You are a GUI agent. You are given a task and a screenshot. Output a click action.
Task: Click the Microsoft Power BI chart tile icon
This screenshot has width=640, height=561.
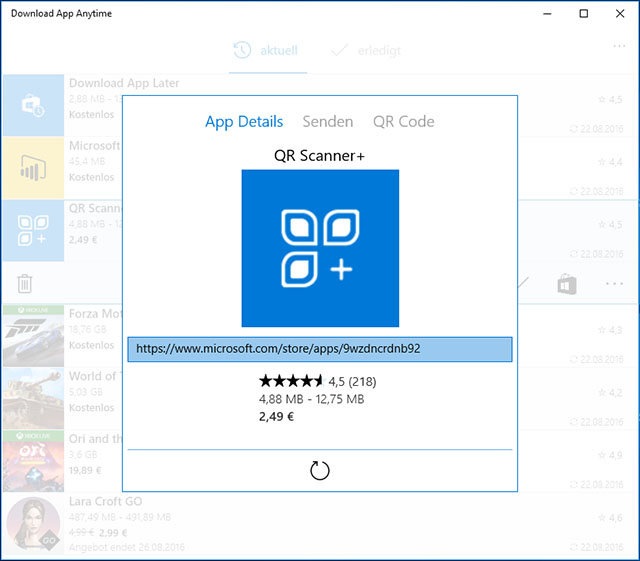(33, 168)
